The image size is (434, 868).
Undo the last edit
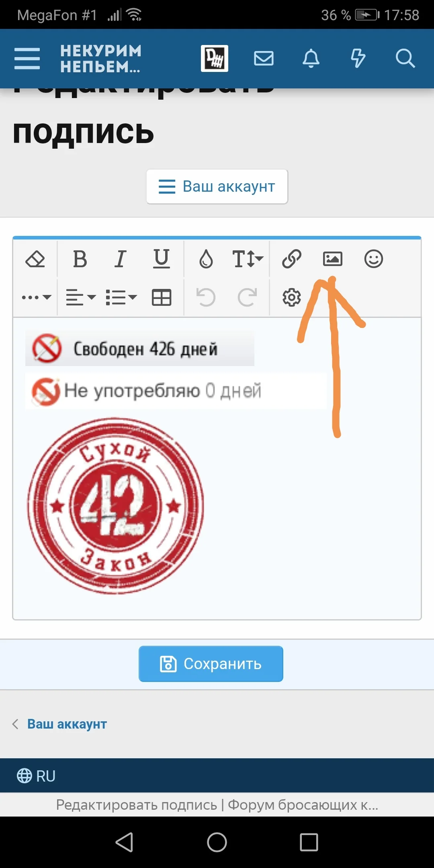[206, 298]
